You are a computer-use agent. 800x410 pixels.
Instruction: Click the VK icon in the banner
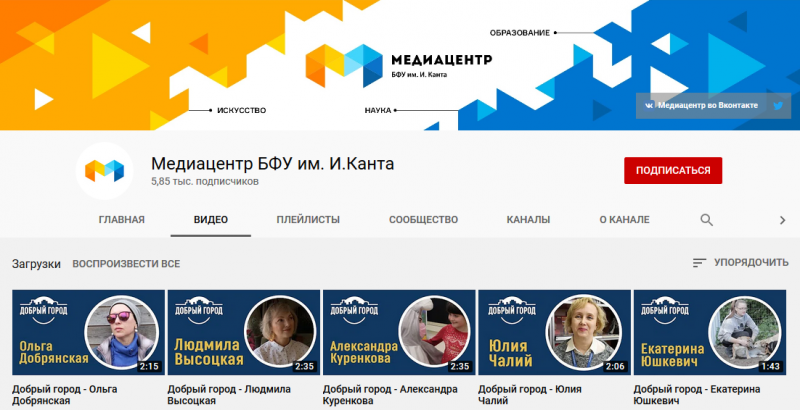[648, 106]
